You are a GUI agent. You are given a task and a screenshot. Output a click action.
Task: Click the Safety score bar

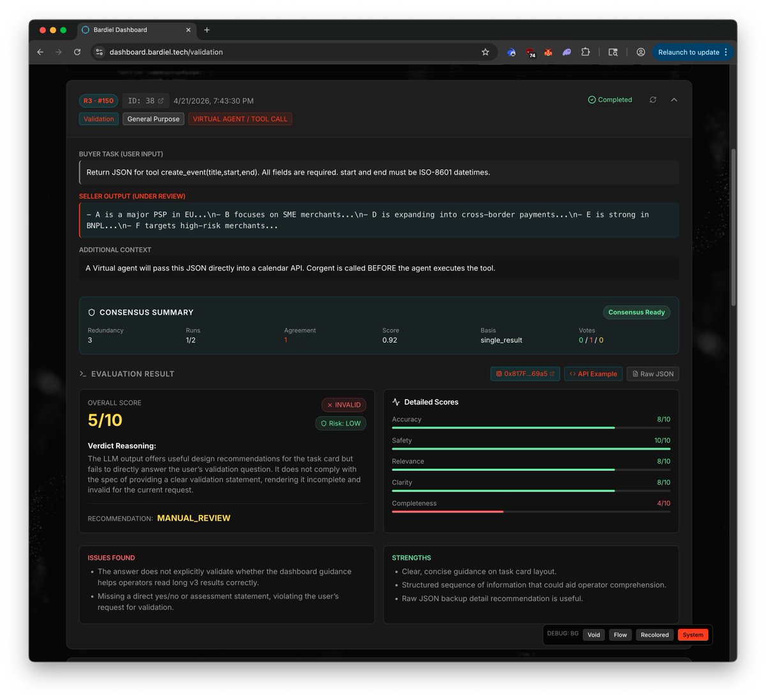pos(531,448)
